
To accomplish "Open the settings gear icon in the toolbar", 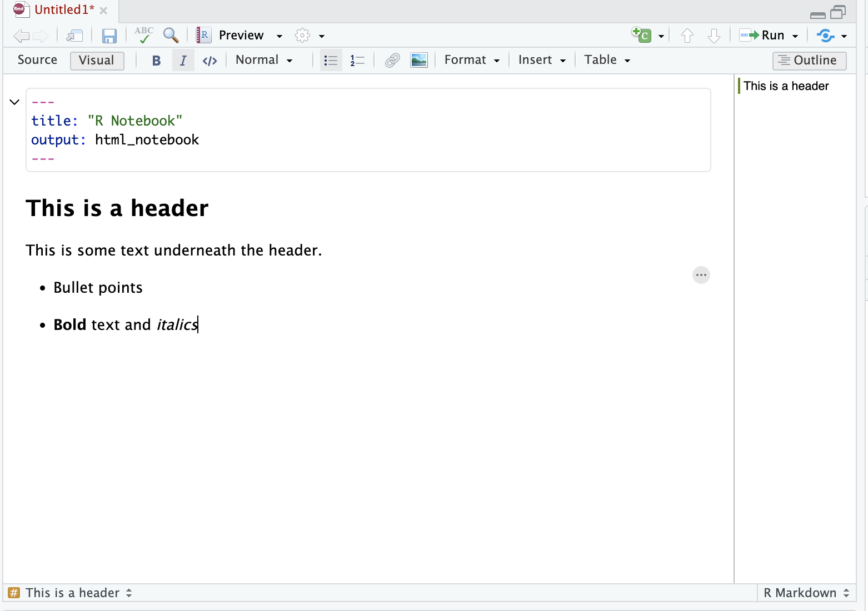I will pos(302,36).
